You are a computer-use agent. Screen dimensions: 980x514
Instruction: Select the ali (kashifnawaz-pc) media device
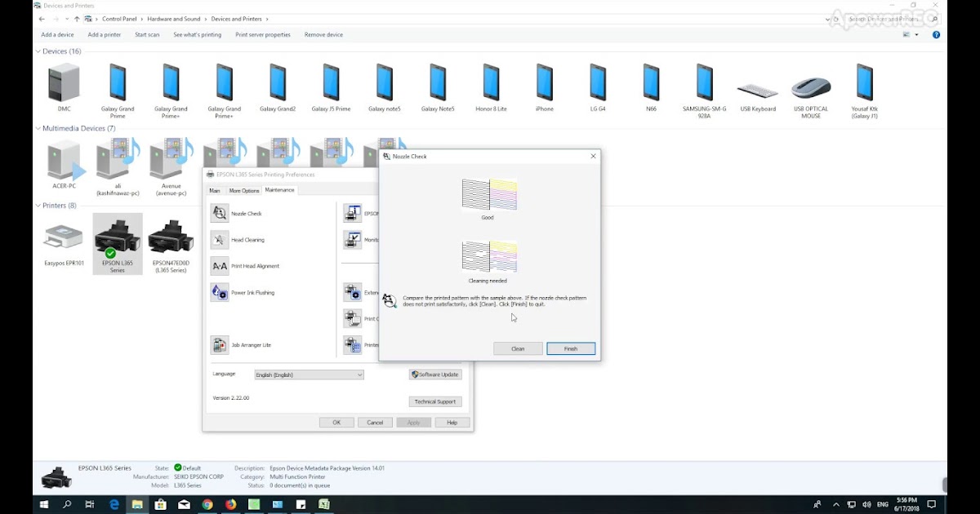118,160
